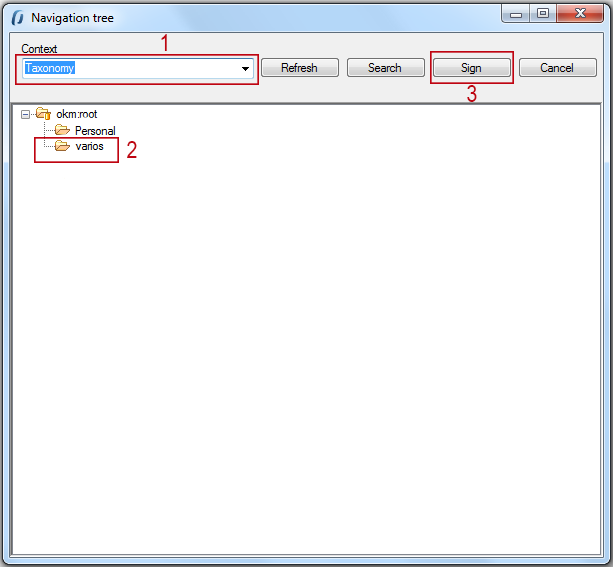This screenshot has width=613, height=567.
Task: Collapse the okm:root tree node
Action: [x=25, y=115]
